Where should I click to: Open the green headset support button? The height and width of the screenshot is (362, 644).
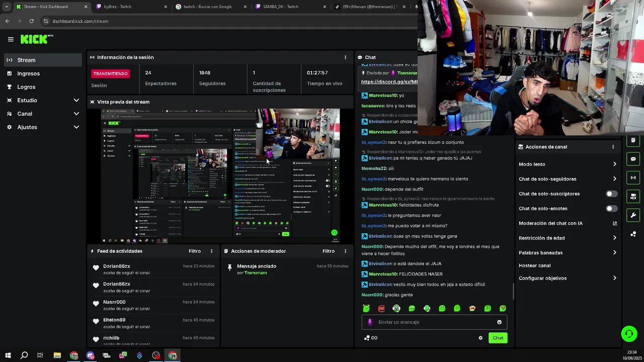click(628, 333)
